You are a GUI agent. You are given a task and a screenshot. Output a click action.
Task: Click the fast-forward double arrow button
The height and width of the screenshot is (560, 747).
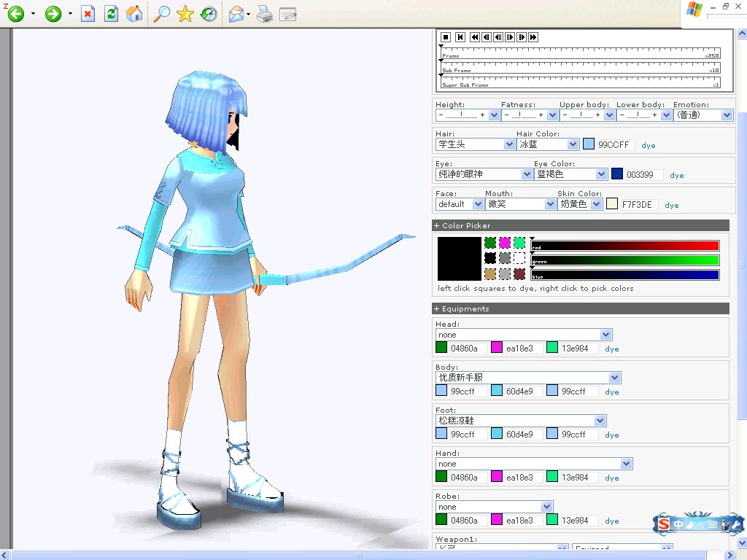point(533,37)
